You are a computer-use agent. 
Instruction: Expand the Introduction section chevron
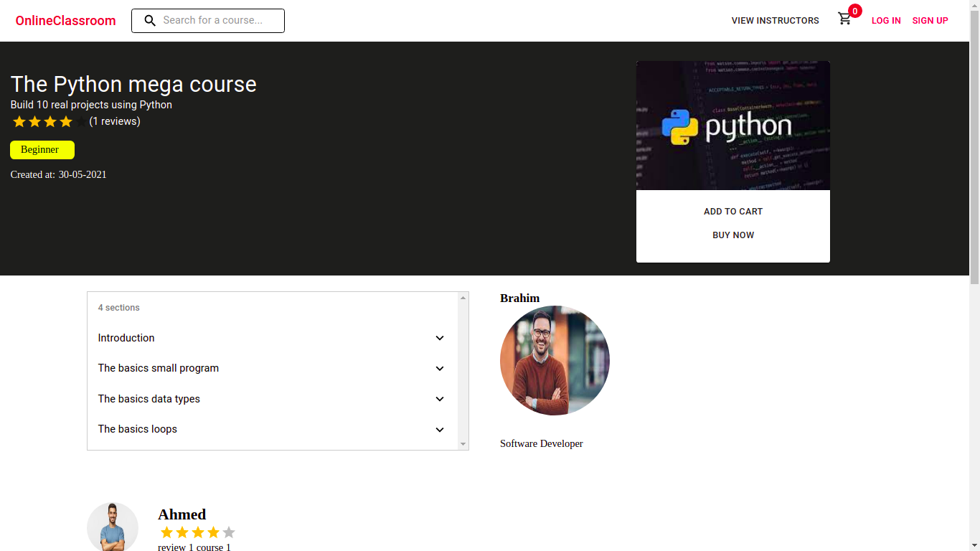pos(440,338)
